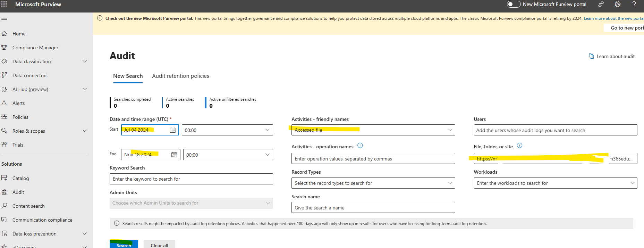Open the Workloads dropdown
The height and width of the screenshot is (248, 644).
556,183
